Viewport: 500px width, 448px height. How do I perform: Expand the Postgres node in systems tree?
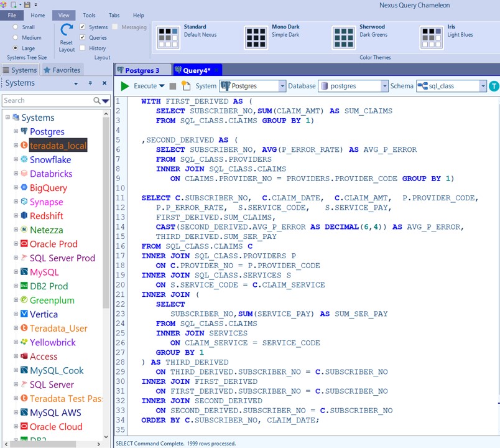coord(16,131)
